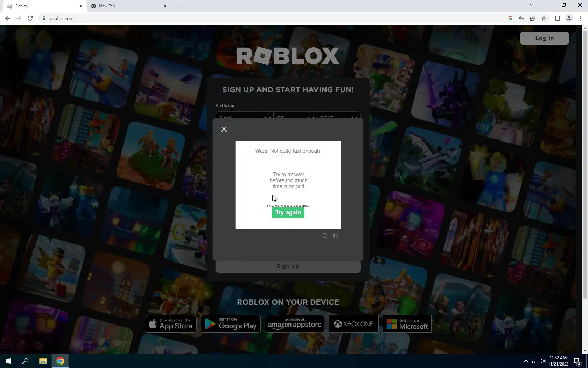Screen dimensions: 588x368
Task: Open the Xbox One badge
Action: [x=354, y=324]
